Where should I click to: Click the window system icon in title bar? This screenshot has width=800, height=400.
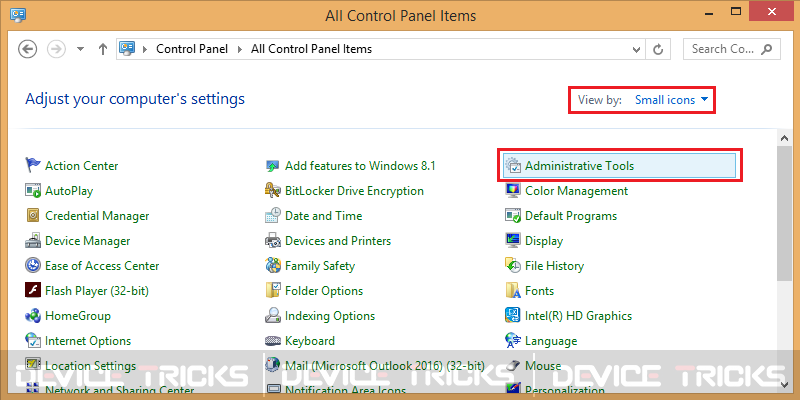tap(18, 14)
